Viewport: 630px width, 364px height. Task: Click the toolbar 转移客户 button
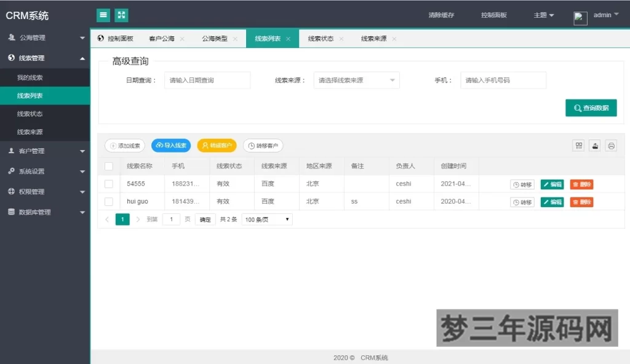click(263, 146)
